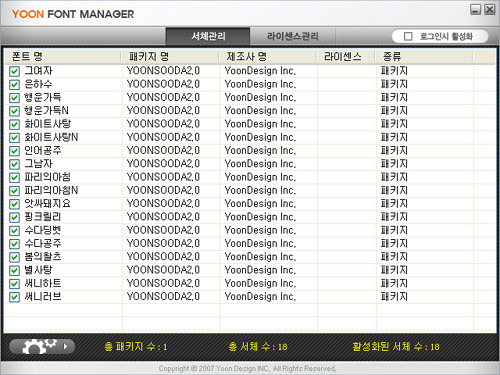
Task: Uncheck the 화이트사탕N font checkbox
Action: pos(14,138)
